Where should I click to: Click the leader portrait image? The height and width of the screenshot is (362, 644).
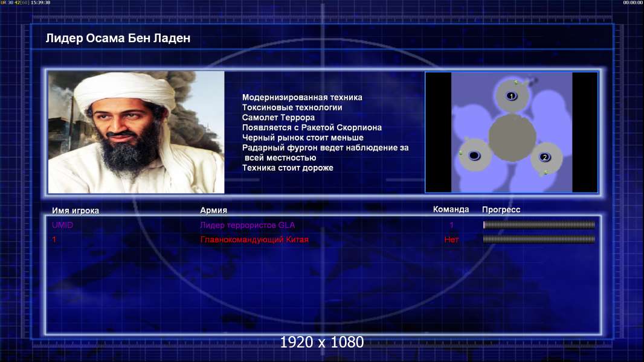137,132
